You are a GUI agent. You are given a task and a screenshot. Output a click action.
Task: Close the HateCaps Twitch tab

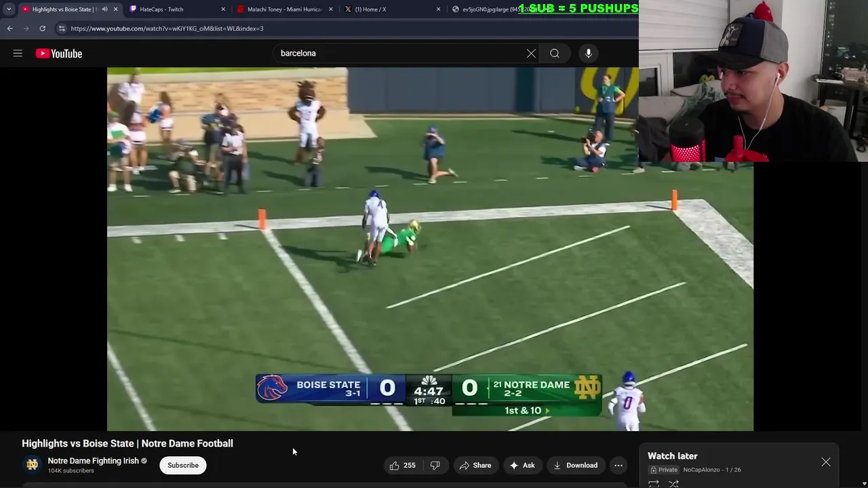coord(223,9)
